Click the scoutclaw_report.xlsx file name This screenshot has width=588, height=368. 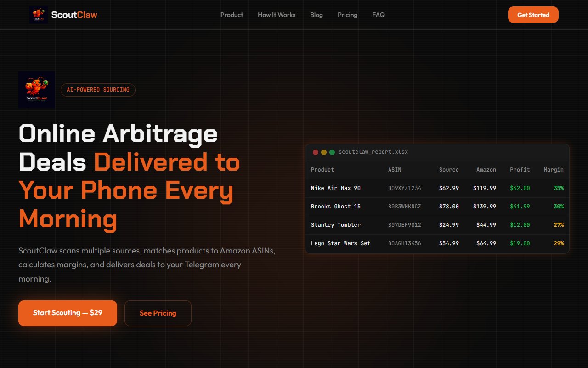pos(373,152)
